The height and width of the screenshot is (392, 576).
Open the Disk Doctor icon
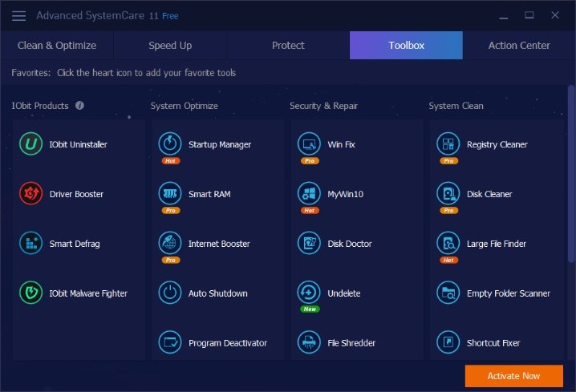coord(309,244)
